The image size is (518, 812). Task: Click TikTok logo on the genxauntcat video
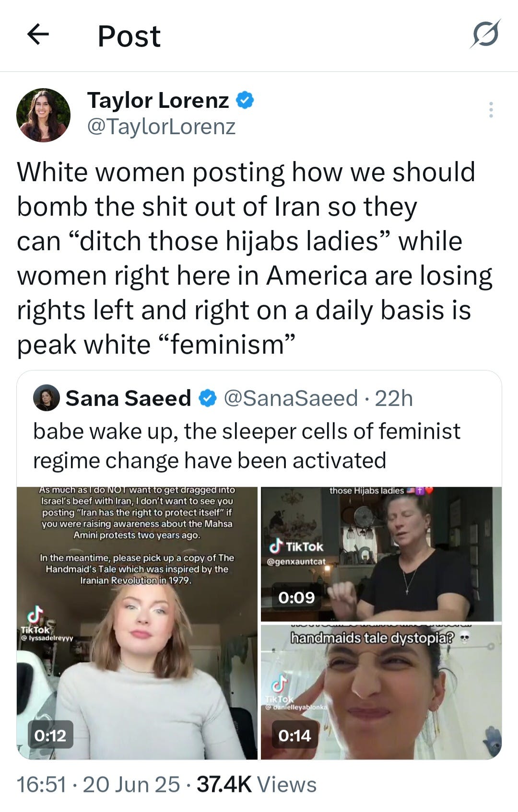tap(296, 546)
